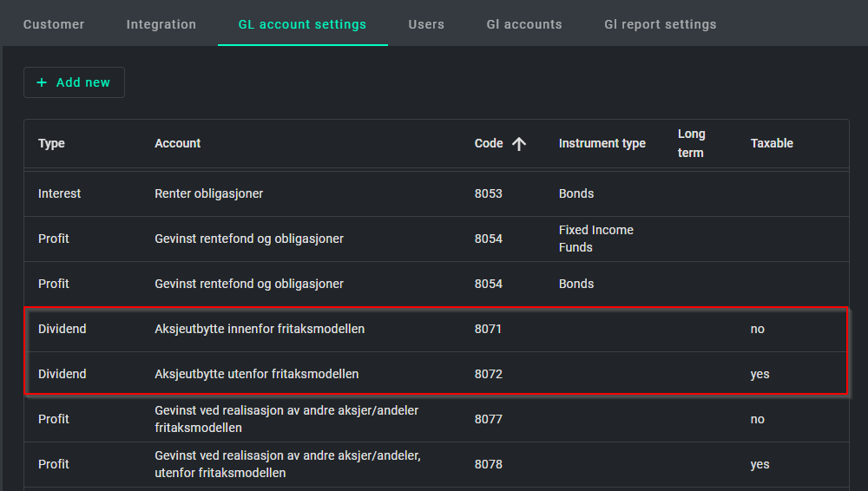Sort by the Type column header
This screenshot has width=868, height=491.
pos(51,143)
